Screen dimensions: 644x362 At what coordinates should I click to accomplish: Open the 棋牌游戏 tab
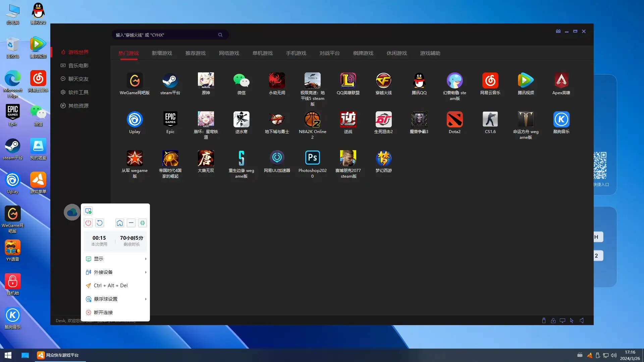coord(363,53)
